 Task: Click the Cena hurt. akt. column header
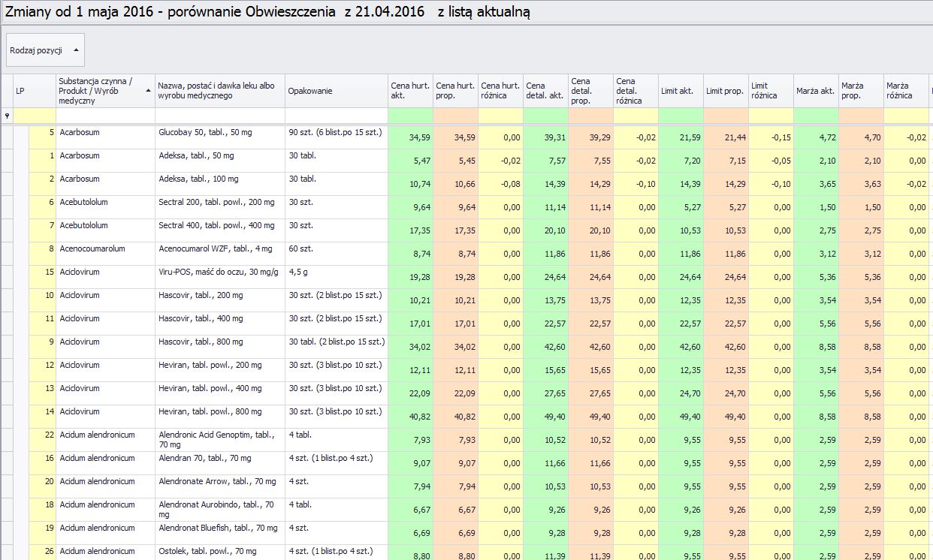[410, 91]
